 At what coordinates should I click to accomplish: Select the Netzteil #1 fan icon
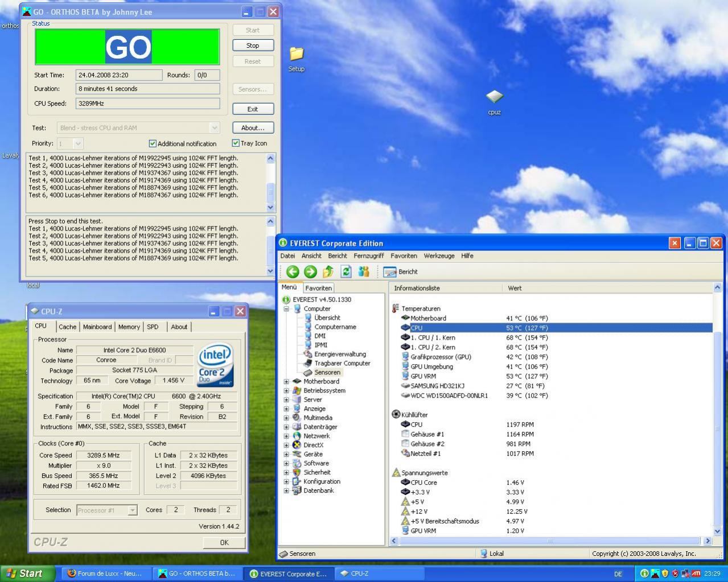(x=405, y=453)
